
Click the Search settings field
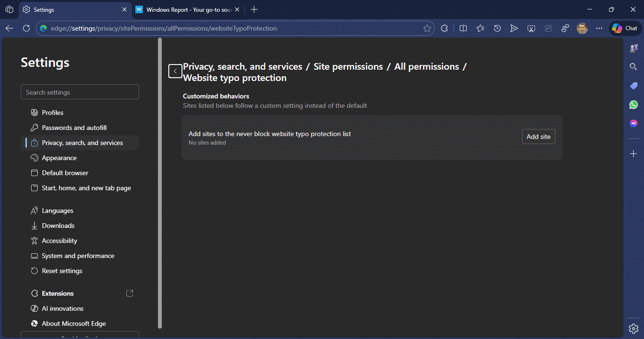point(80,92)
